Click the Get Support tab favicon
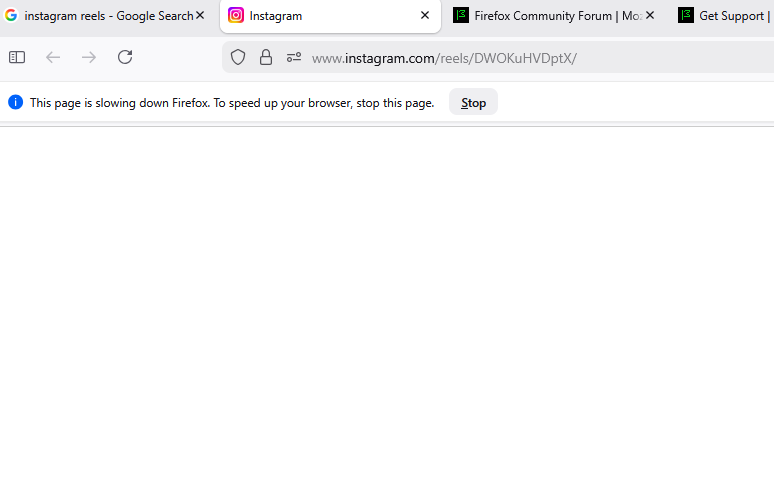The image size is (774, 482). pos(686,15)
